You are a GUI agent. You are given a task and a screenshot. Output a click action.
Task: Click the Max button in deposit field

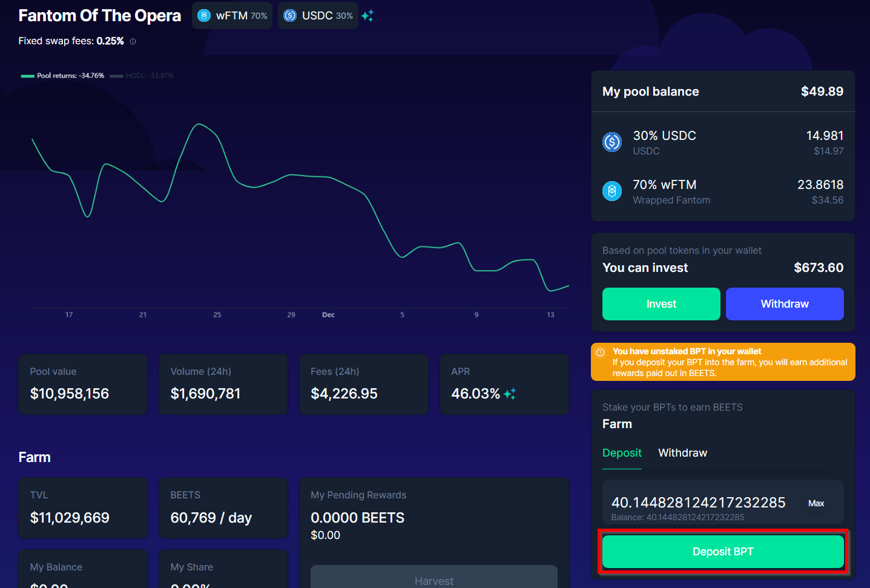(x=816, y=503)
